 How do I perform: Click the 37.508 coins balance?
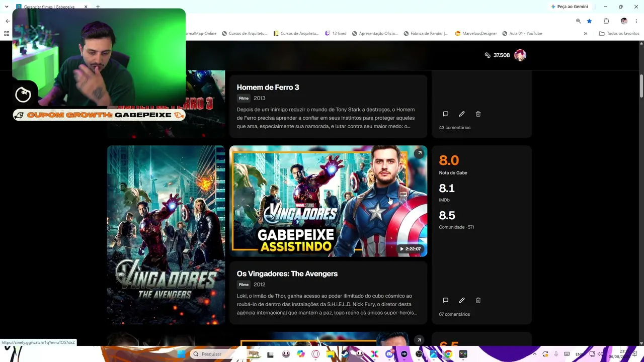(x=502, y=55)
